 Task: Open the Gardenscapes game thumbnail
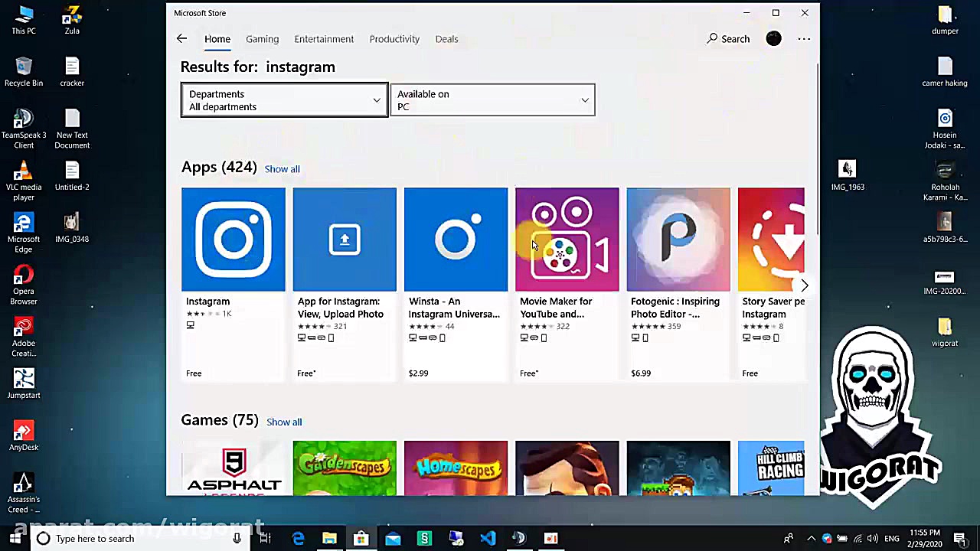(345, 468)
